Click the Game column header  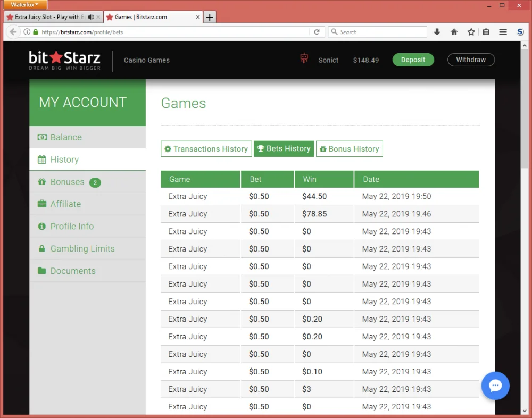click(x=200, y=179)
